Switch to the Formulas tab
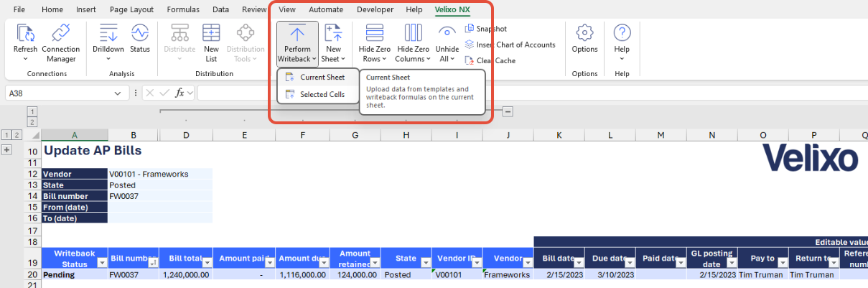 click(x=183, y=9)
